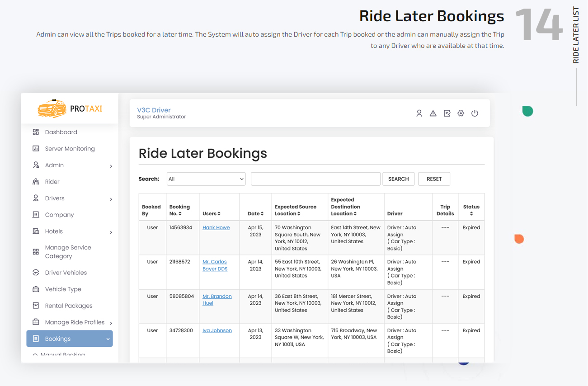
Task: Open Server Monitoring menu item
Action: click(x=70, y=149)
